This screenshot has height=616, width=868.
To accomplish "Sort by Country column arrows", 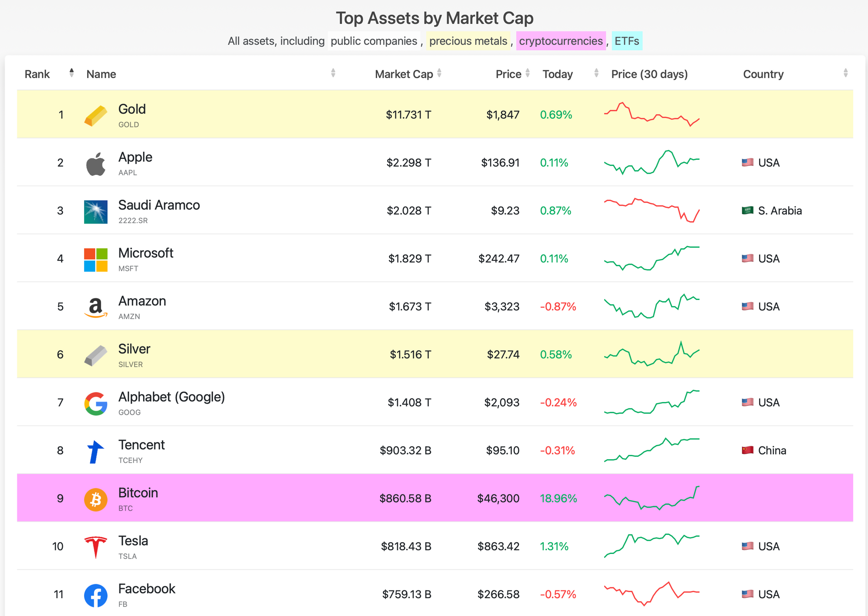I will coord(845,73).
